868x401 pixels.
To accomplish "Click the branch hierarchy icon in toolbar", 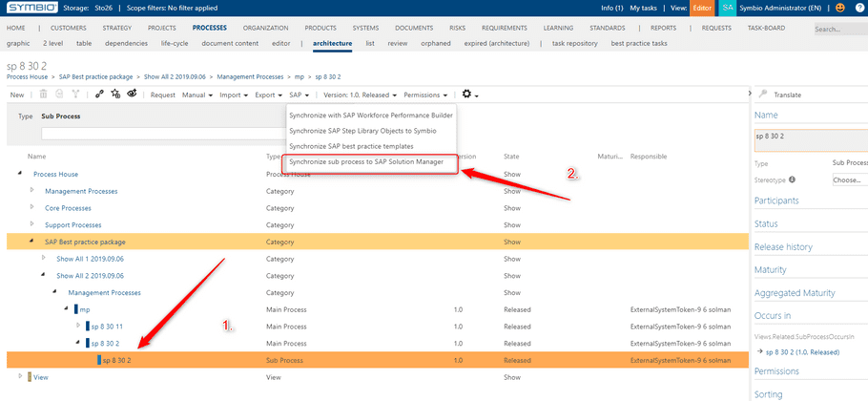I will 74,95.
